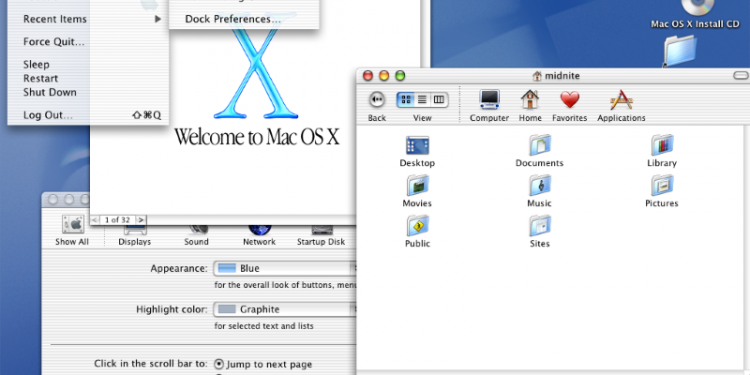Choose Sleep from Apple menu

pyautogui.click(x=88, y=64)
